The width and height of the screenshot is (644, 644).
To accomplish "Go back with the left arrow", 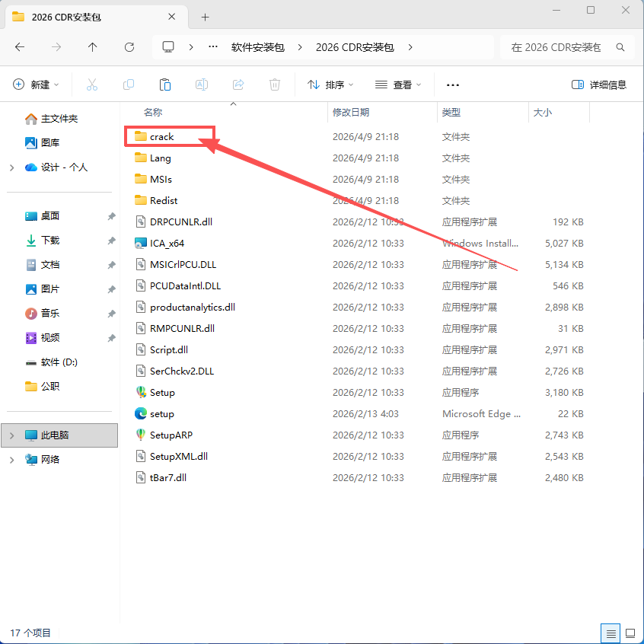I will (20, 47).
